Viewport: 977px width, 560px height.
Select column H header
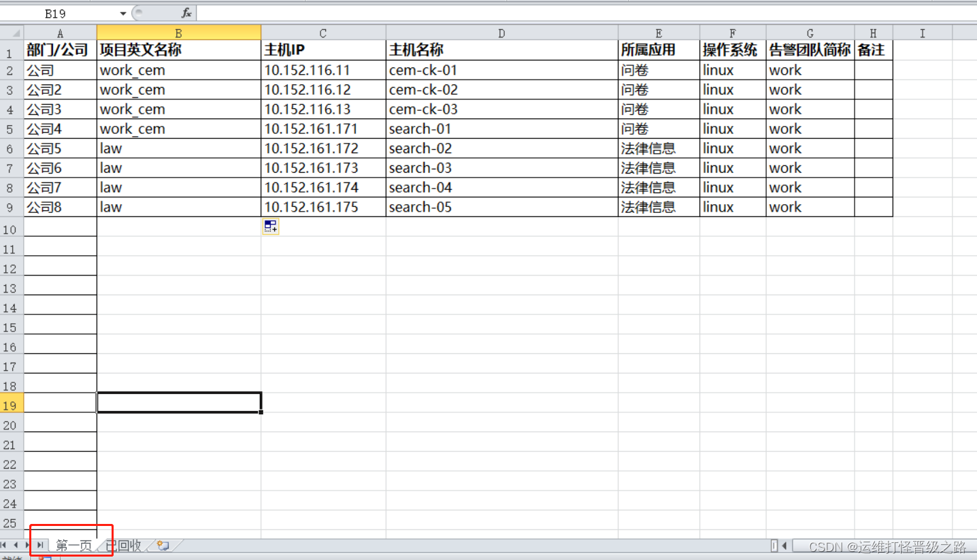[x=874, y=33]
